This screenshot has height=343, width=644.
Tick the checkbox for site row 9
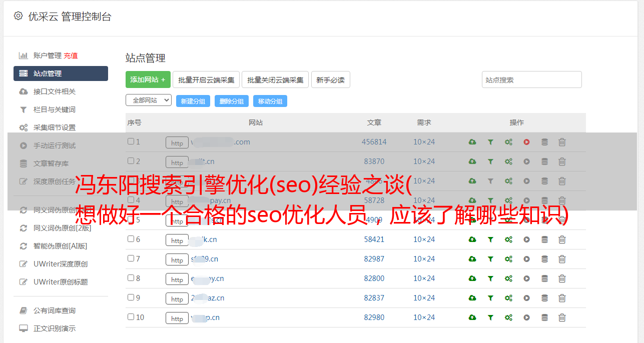tap(131, 297)
